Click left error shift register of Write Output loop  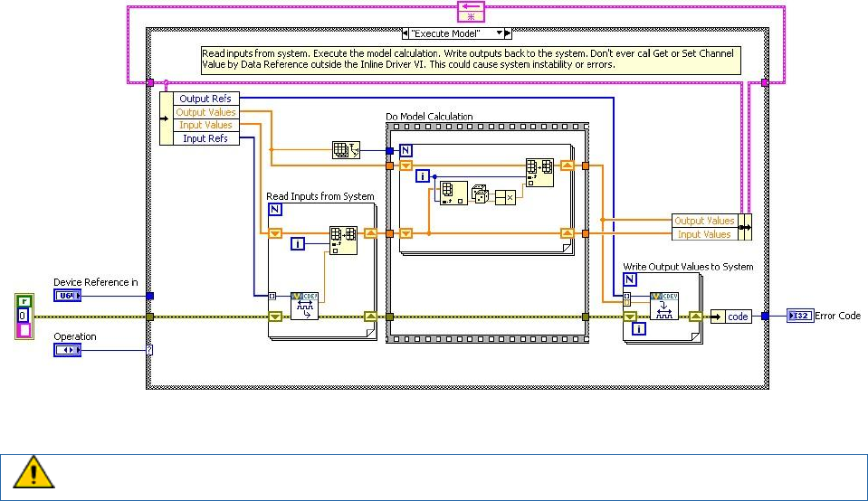point(630,317)
